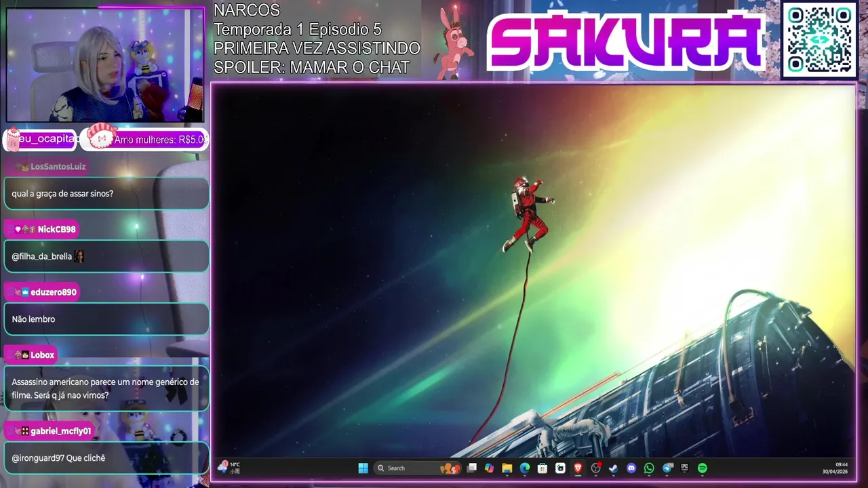Viewport: 868px width, 488px height.
Task: Click username eduzero890 in chat
Action: point(54,292)
